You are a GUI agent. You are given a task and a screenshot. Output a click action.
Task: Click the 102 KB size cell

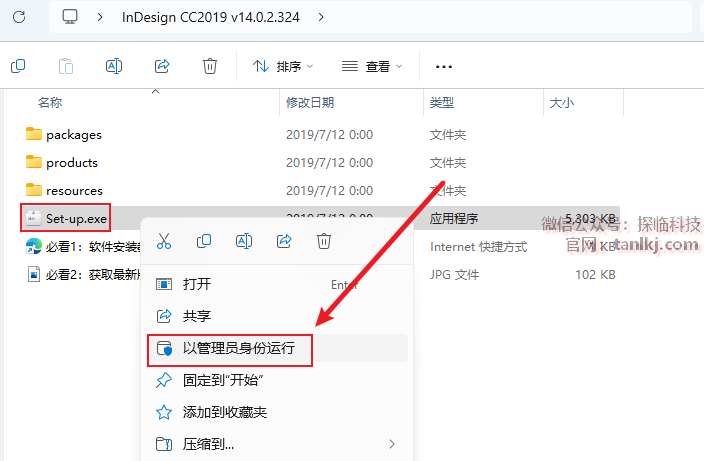click(x=595, y=275)
